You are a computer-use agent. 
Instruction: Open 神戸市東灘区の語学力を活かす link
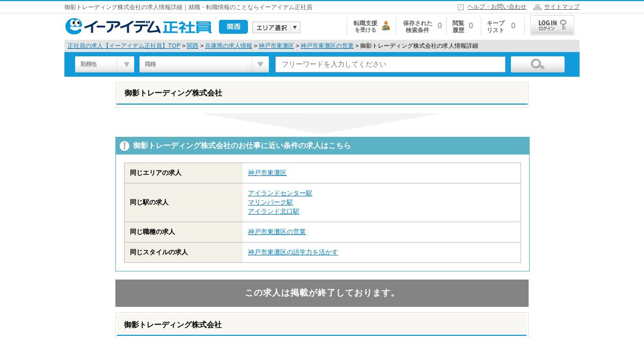(293, 252)
